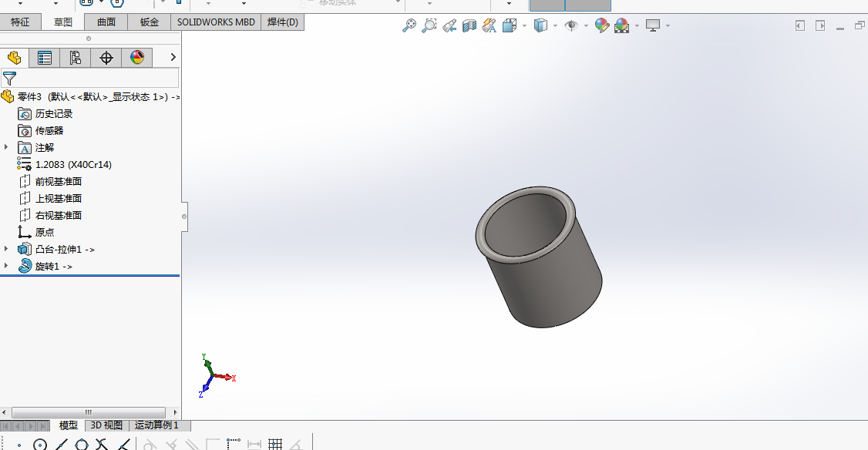Select 凸台-拉伸1 feature
The width and height of the screenshot is (868, 450).
[x=56, y=249]
